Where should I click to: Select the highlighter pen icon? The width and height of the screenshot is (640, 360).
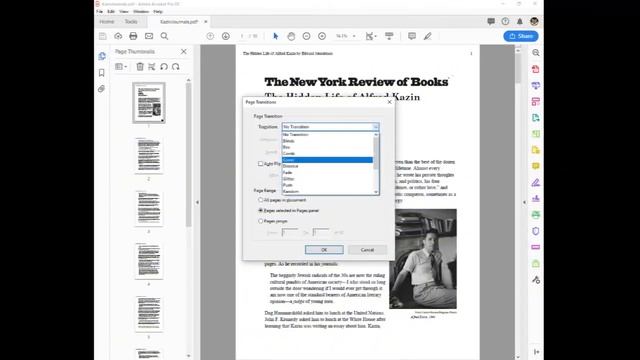click(x=427, y=36)
